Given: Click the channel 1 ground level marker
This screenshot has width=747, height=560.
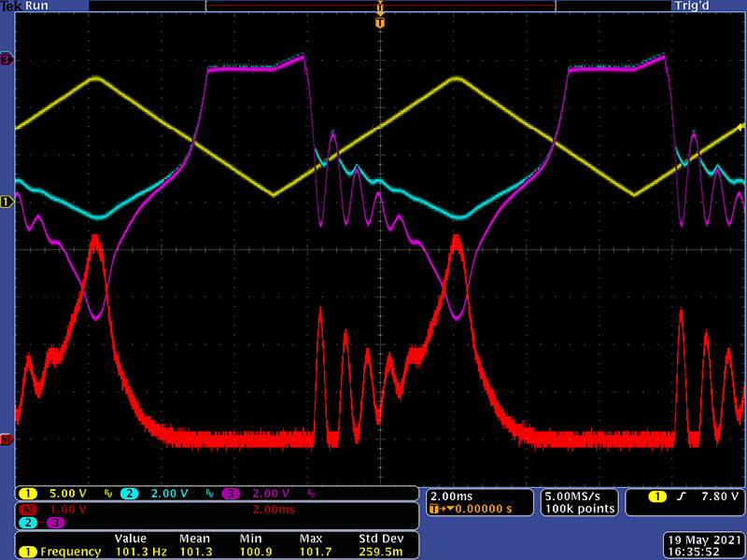Looking at the screenshot, I should (x=7, y=201).
